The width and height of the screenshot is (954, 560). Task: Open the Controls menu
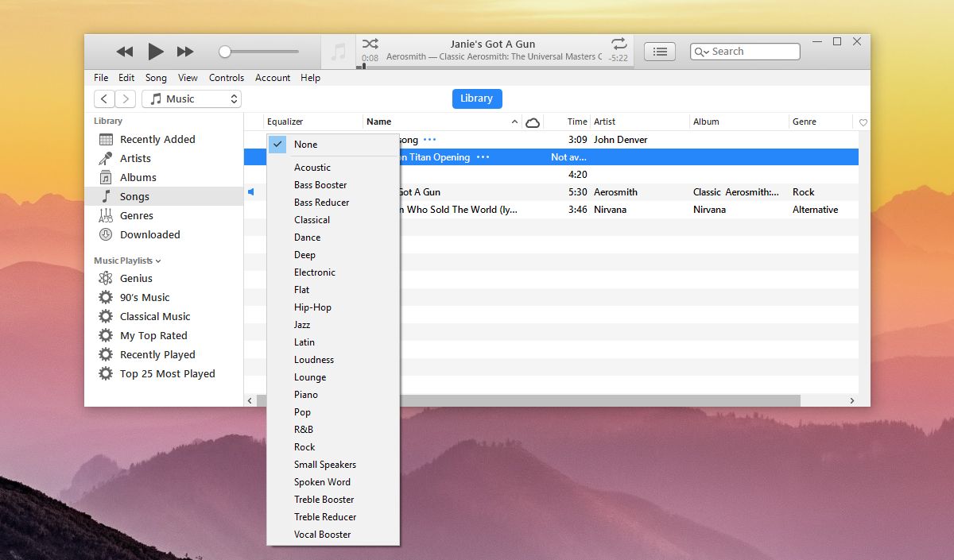tap(227, 78)
